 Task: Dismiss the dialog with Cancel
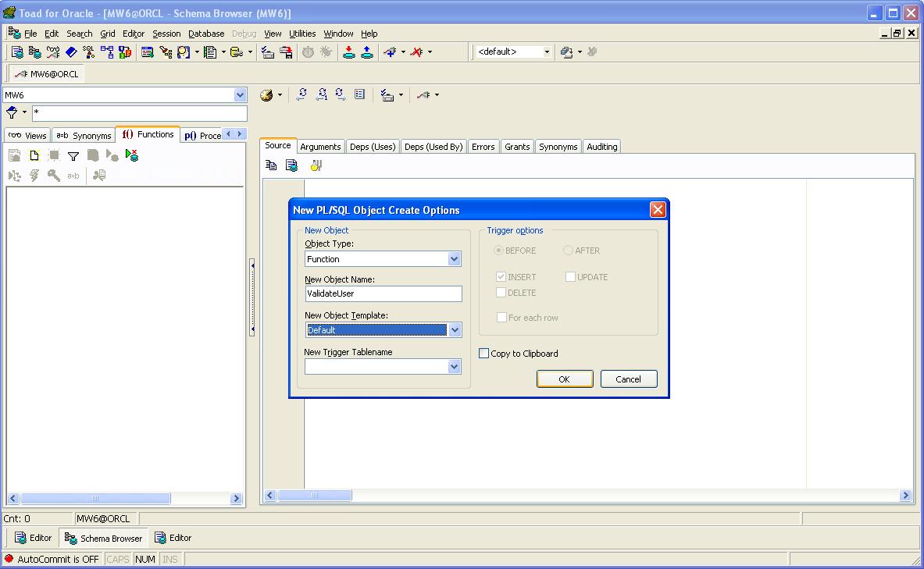[x=628, y=379]
